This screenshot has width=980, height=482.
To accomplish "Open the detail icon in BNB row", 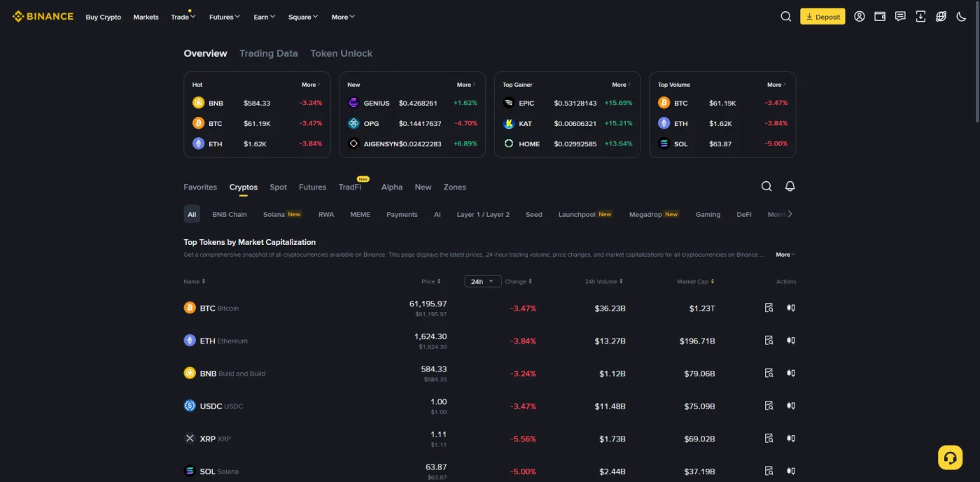I will point(769,373).
